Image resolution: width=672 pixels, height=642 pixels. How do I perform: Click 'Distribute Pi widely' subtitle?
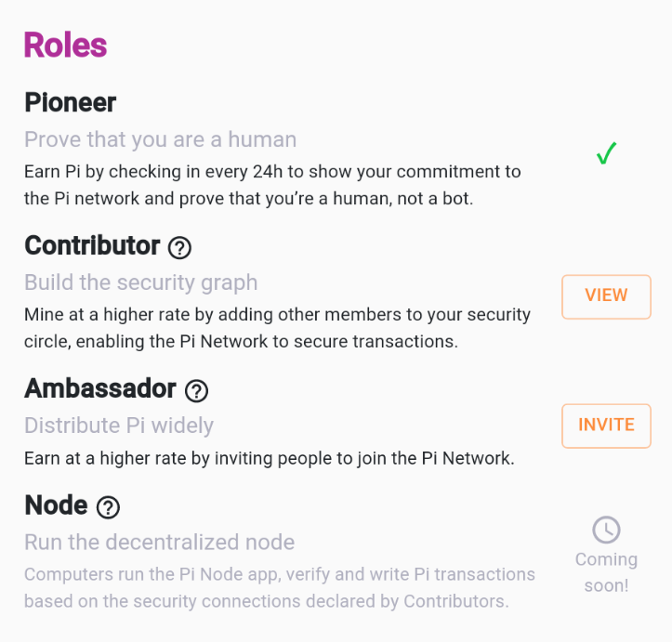click(119, 426)
